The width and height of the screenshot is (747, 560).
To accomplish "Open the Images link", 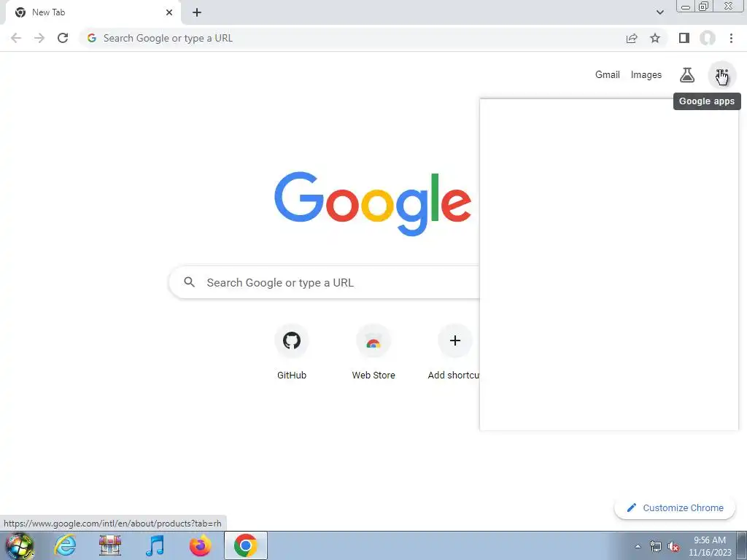I will coord(646,75).
